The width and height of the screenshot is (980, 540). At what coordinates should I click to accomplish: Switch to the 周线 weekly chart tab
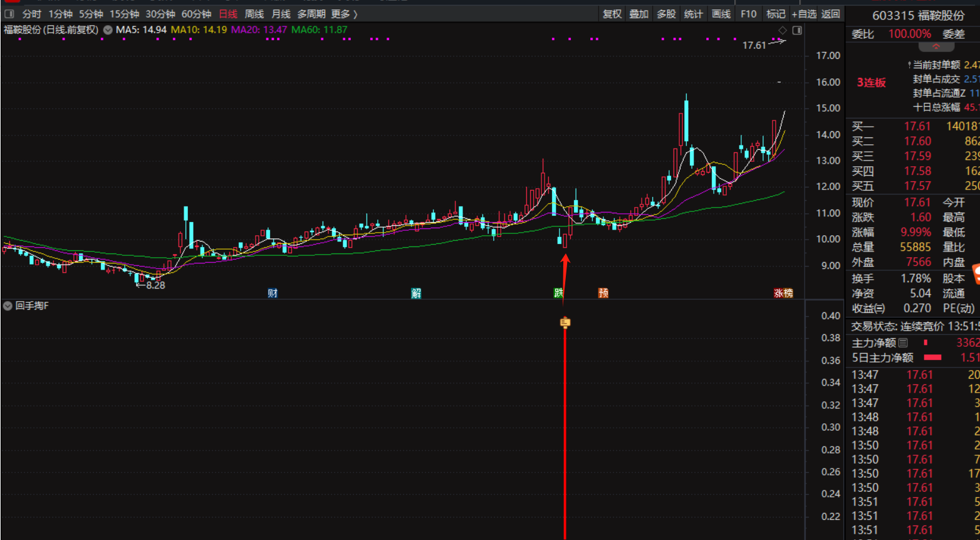coord(254,14)
